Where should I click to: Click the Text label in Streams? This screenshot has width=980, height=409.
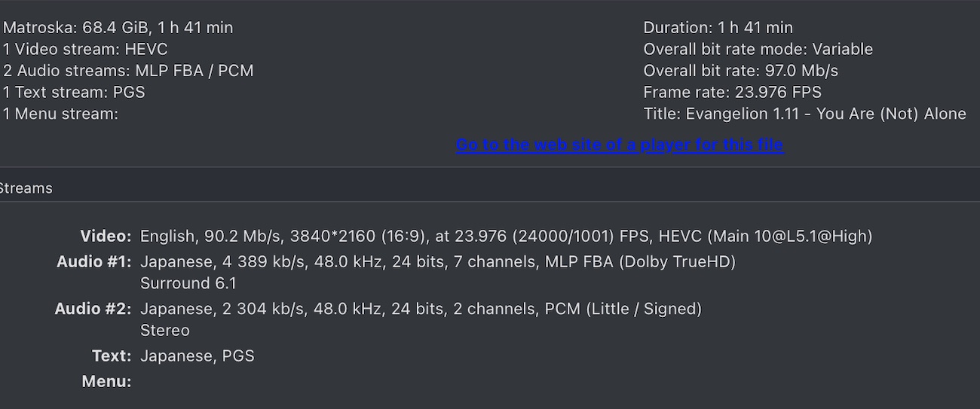(112, 356)
